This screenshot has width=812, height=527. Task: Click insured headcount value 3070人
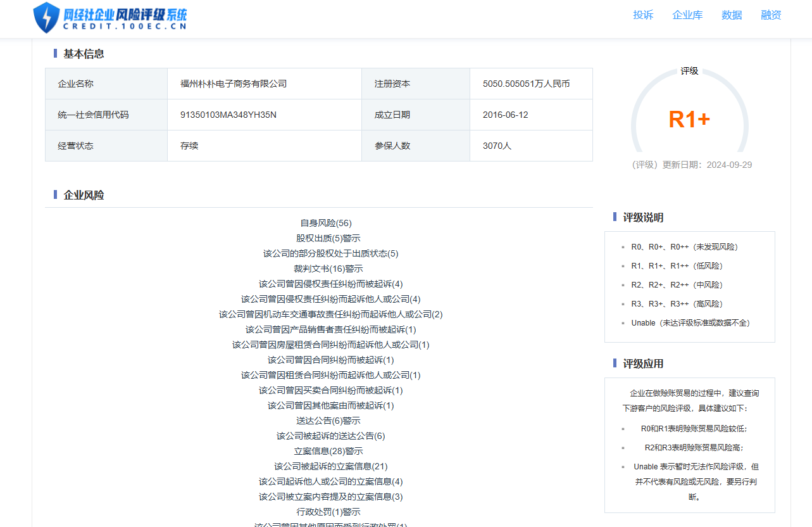tap(497, 146)
